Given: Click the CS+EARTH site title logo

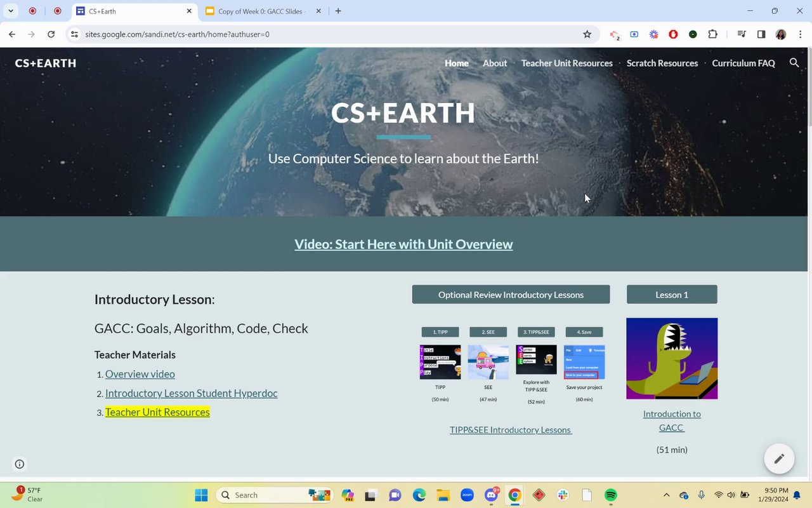Looking at the screenshot, I should 46,63.
